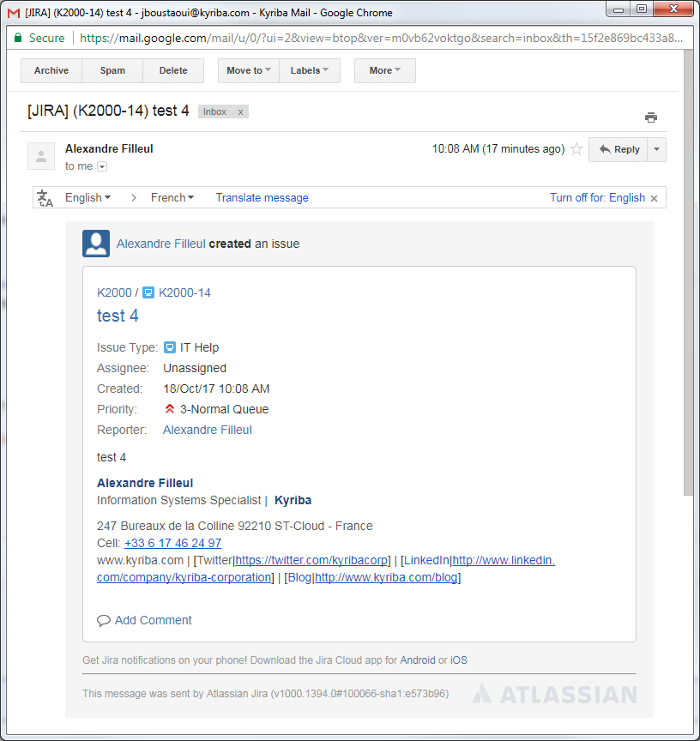Click the Gmail logo in the title bar
700x741 pixels.
(11, 12)
